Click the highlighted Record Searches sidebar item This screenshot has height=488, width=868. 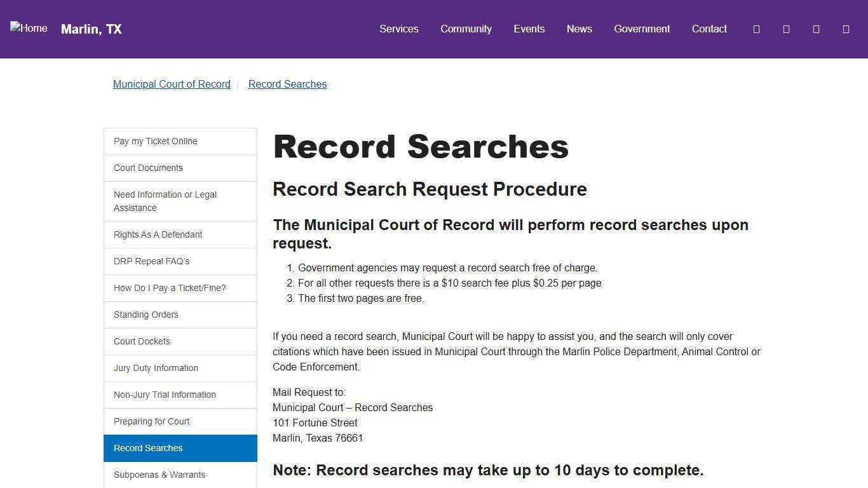(x=148, y=448)
